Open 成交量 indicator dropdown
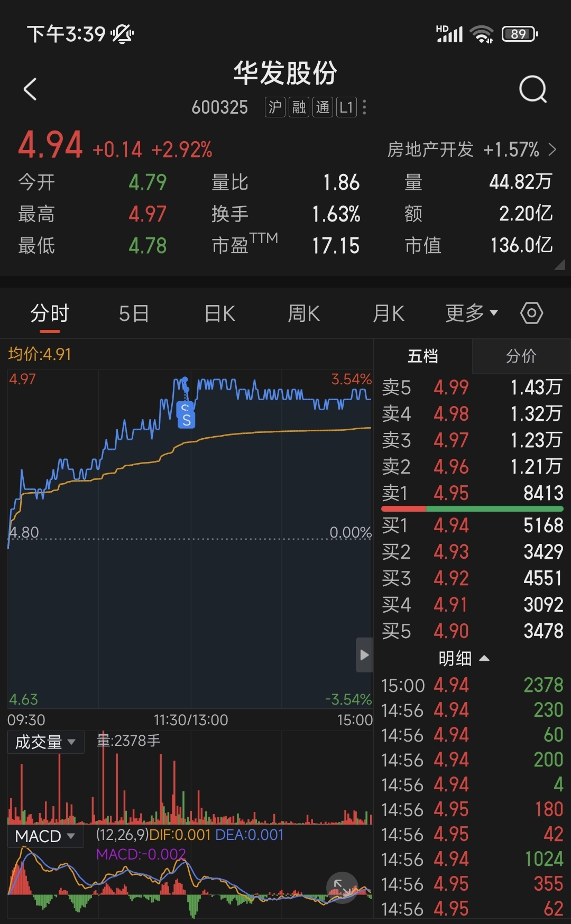 45,742
